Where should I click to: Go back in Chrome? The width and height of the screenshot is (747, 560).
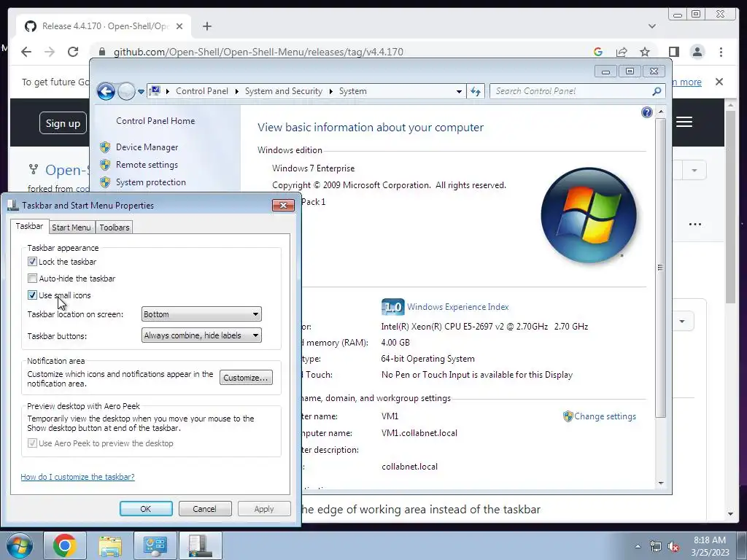point(26,52)
